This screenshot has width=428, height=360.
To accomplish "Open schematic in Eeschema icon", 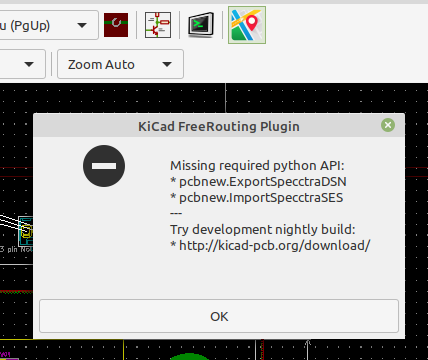I will tap(158, 25).
